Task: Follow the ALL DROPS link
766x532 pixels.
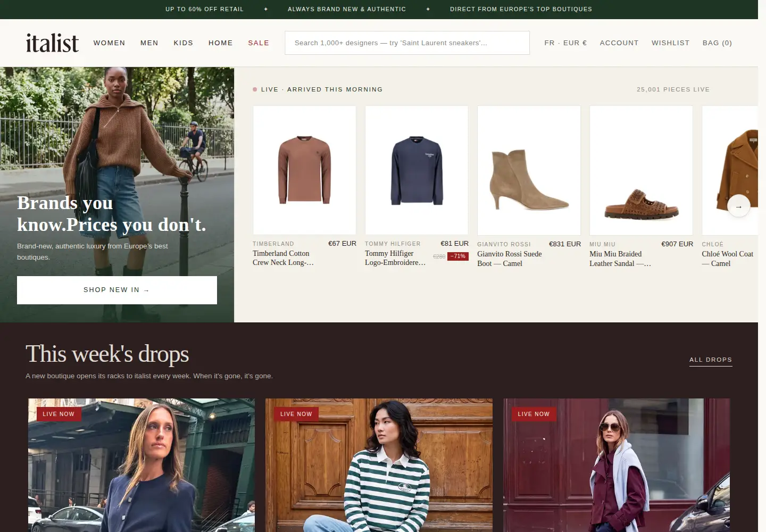Action: pos(711,360)
